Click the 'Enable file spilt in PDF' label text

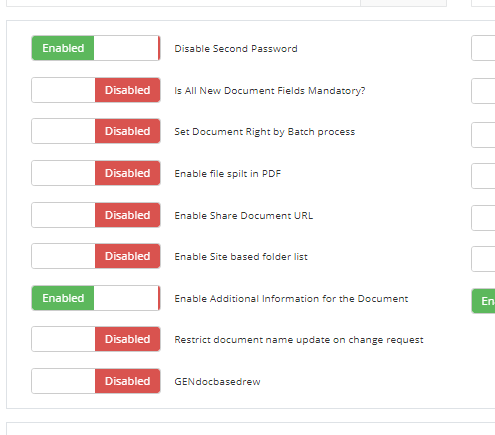click(228, 174)
